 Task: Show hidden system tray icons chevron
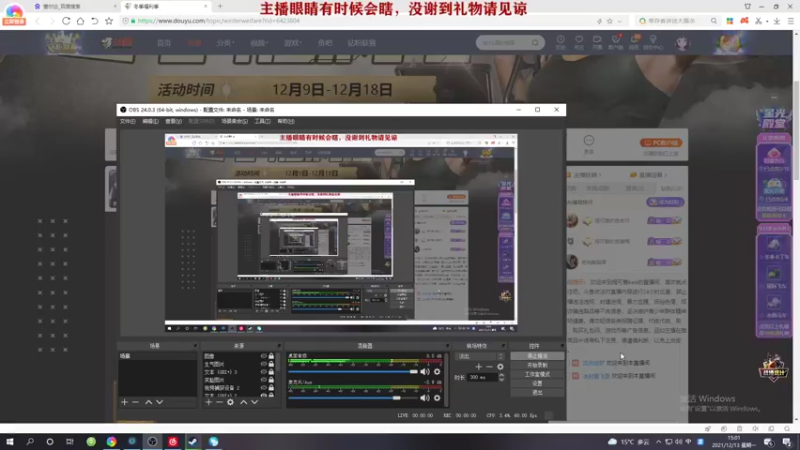[659, 442]
